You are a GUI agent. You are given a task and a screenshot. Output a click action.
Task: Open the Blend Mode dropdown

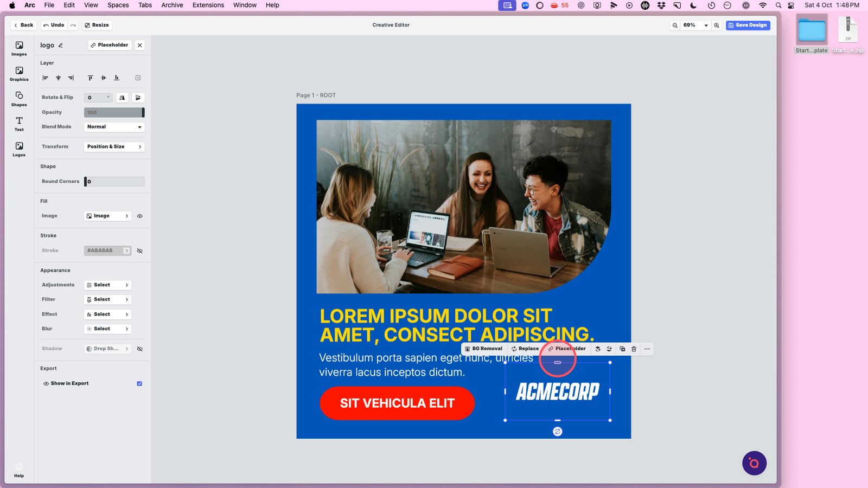pos(114,127)
